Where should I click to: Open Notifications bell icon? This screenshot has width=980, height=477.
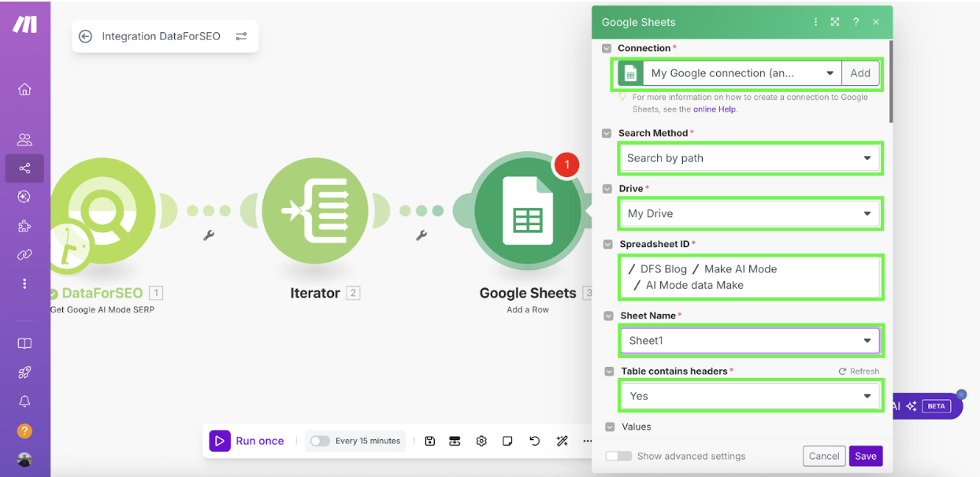pyautogui.click(x=24, y=401)
